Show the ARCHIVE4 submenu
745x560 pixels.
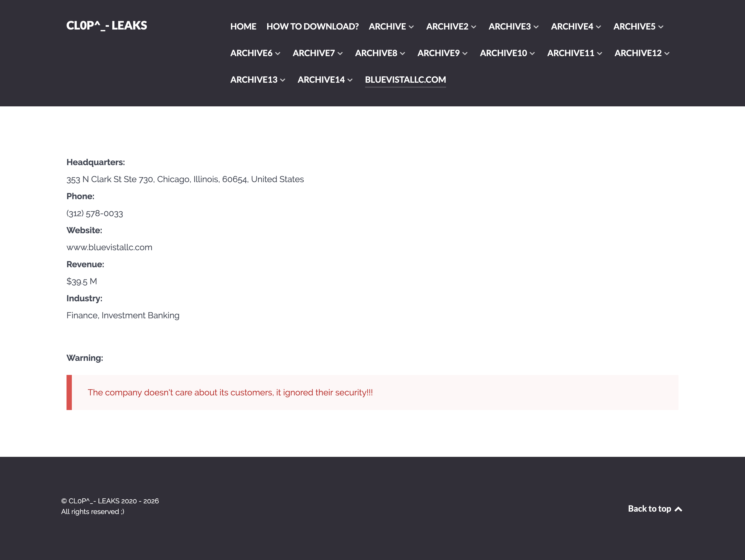click(x=576, y=27)
